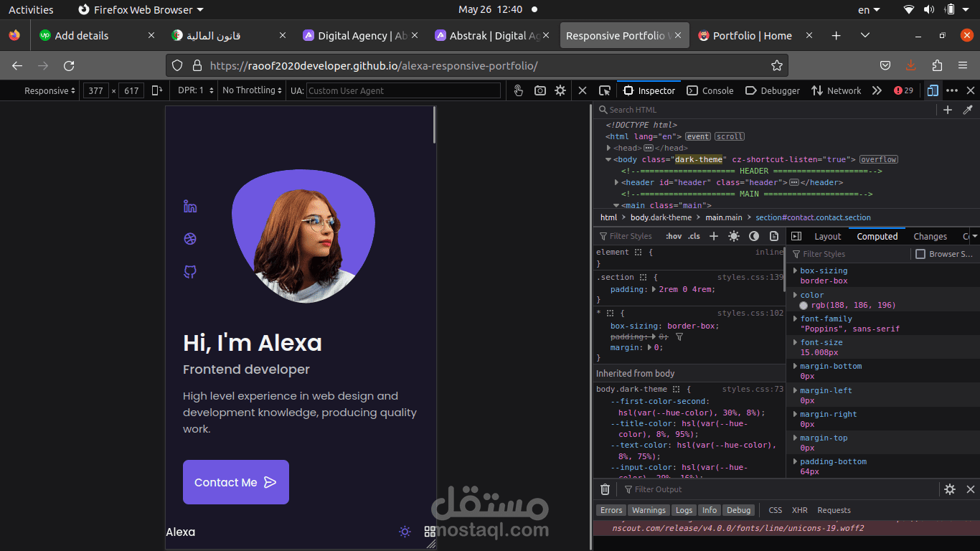Open the DPR dropdown
The image size is (980, 551).
click(x=196, y=90)
